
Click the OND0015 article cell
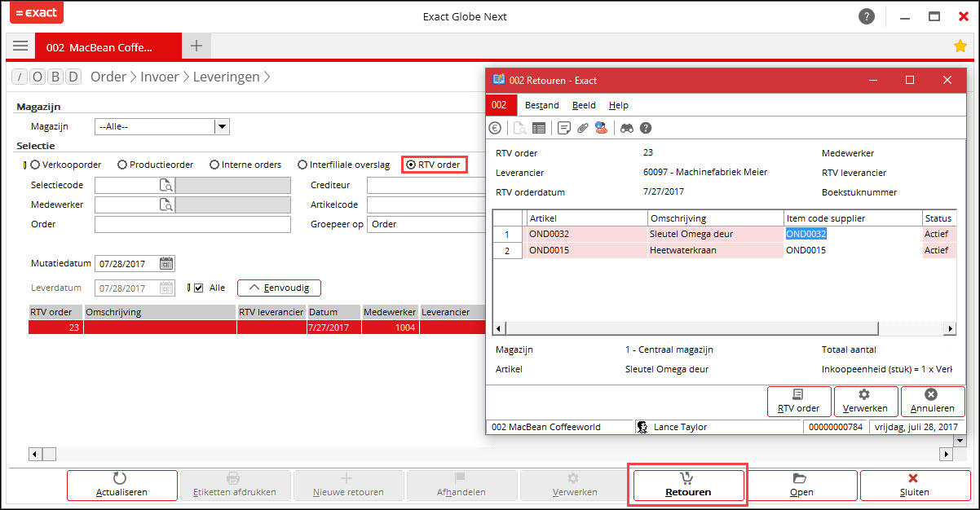click(586, 250)
